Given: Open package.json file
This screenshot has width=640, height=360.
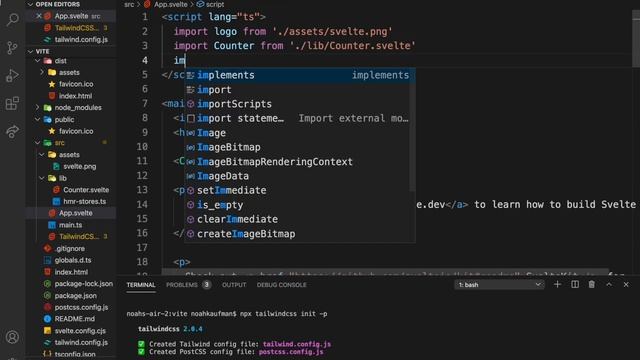Looking at the screenshot, I should point(76,296).
